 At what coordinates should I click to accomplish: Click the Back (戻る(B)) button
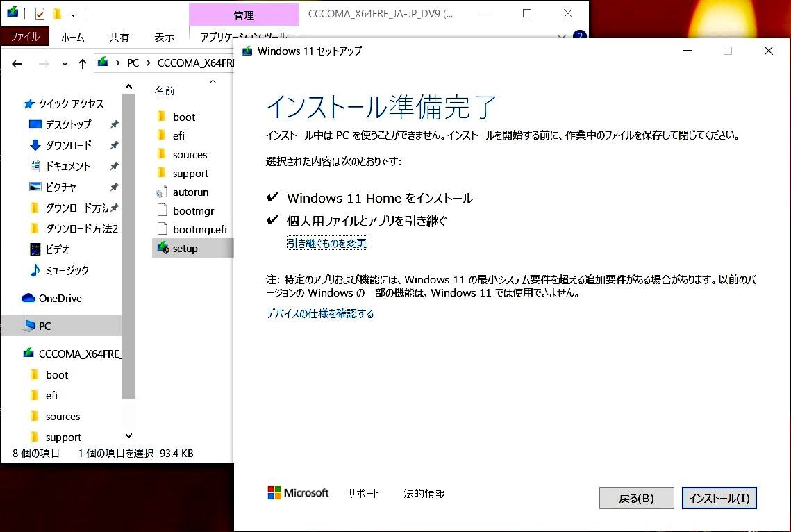click(636, 498)
